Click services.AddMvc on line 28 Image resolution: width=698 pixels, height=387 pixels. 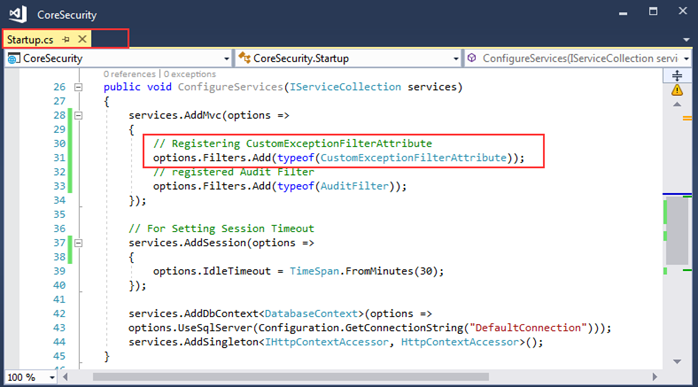tap(174, 115)
